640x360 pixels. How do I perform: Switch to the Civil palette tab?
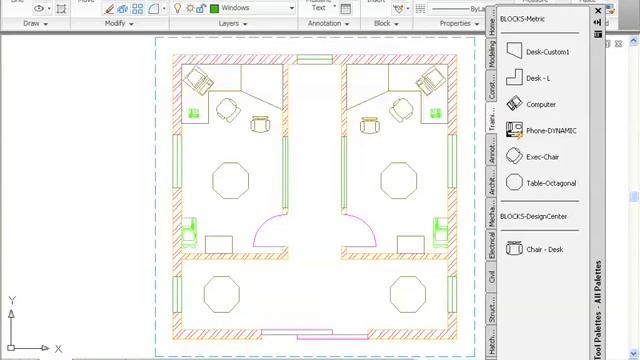[x=491, y=277]
